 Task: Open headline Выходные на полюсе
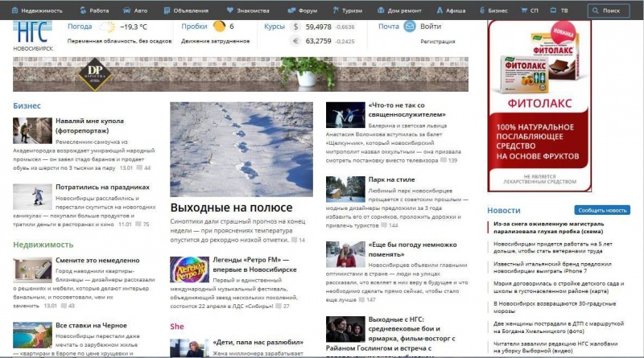coord(230,207)
